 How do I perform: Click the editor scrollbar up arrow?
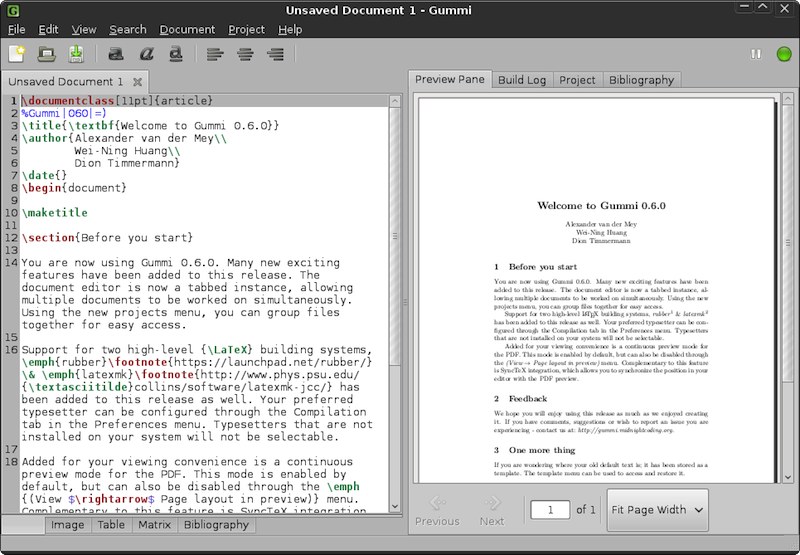[x=395, y=101]
